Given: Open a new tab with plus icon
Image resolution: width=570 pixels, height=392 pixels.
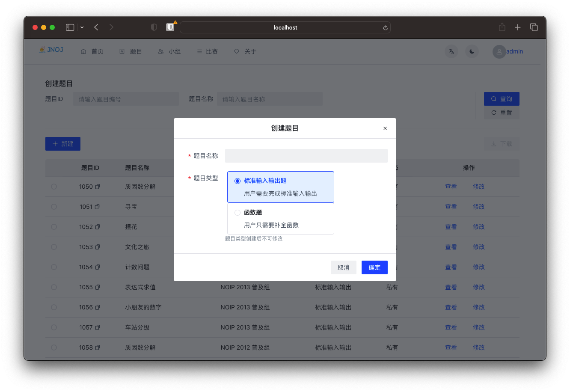Looking at the screenshot, I should tap(518, 27).
